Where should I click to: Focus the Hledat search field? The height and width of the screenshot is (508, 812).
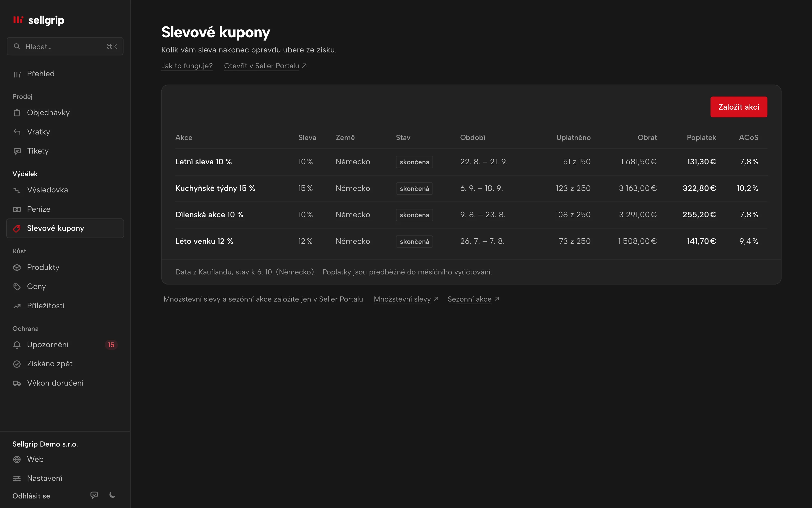coord(65,46)
